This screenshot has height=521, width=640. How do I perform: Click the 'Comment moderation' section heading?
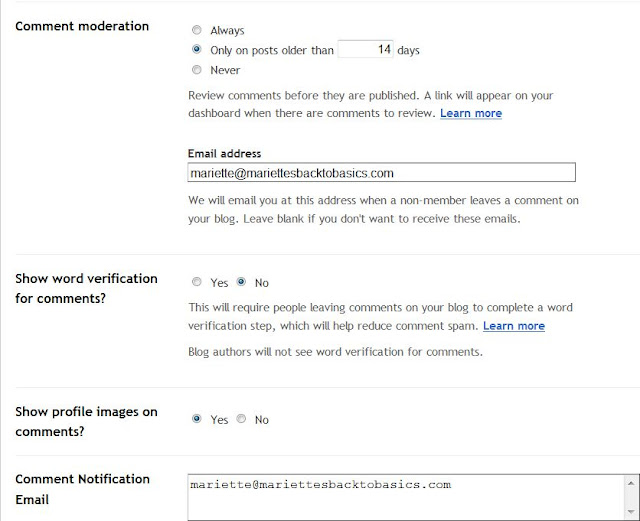[x=82, y=26]
